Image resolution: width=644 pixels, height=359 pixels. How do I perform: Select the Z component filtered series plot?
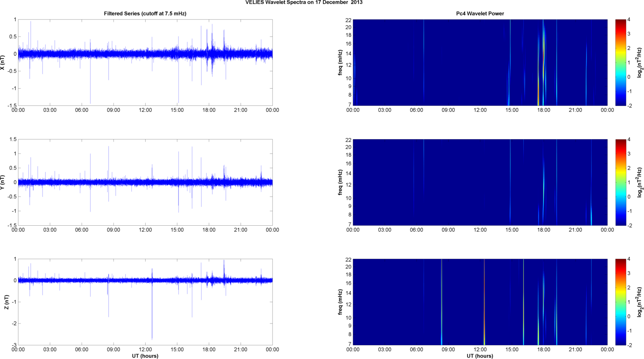pos(145,302)
